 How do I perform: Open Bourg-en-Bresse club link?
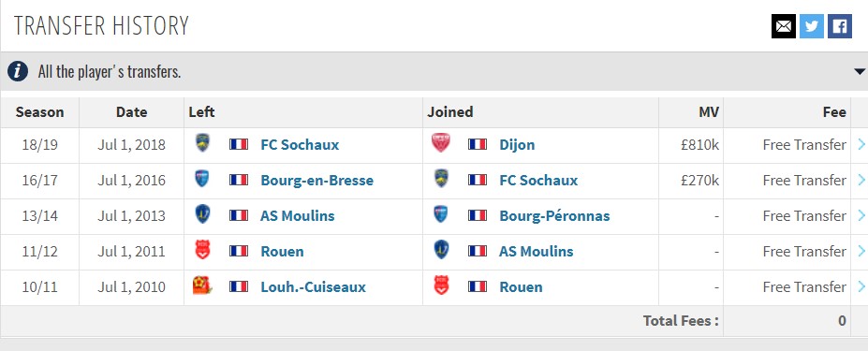pyautogui.click(x=316, y=181)
